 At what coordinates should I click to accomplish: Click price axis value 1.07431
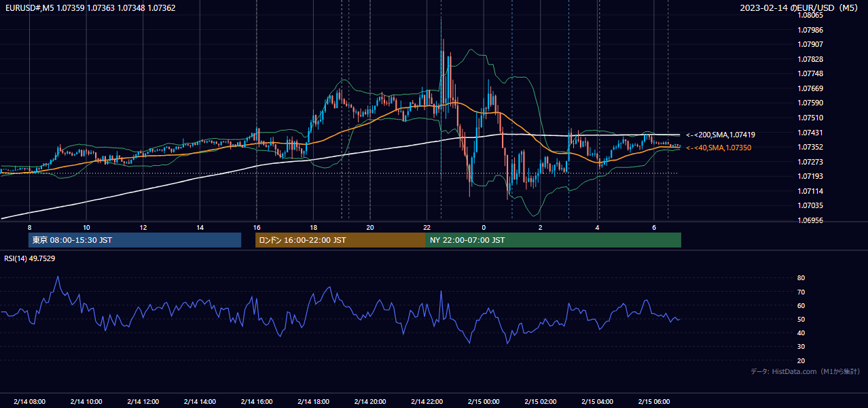(810, 133)
